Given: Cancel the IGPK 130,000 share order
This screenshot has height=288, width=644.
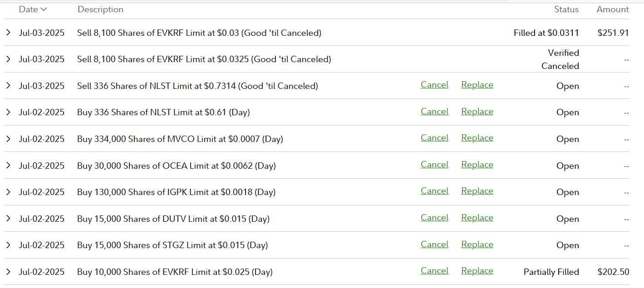Looking at the screenshot, I should tap(434, 191).
